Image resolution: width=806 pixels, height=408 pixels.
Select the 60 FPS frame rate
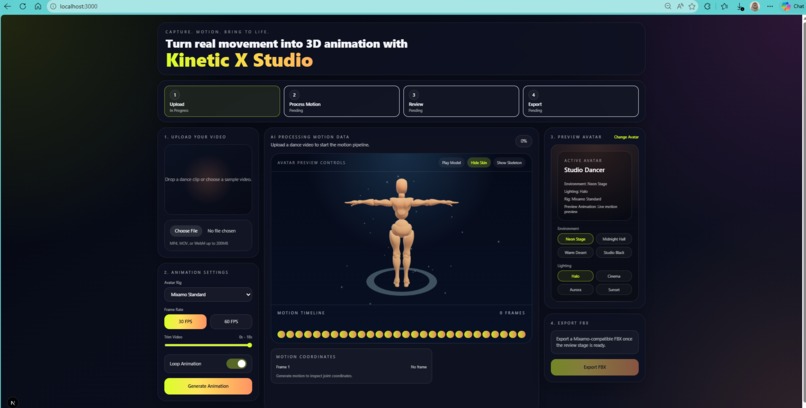[x=231, y=322]
